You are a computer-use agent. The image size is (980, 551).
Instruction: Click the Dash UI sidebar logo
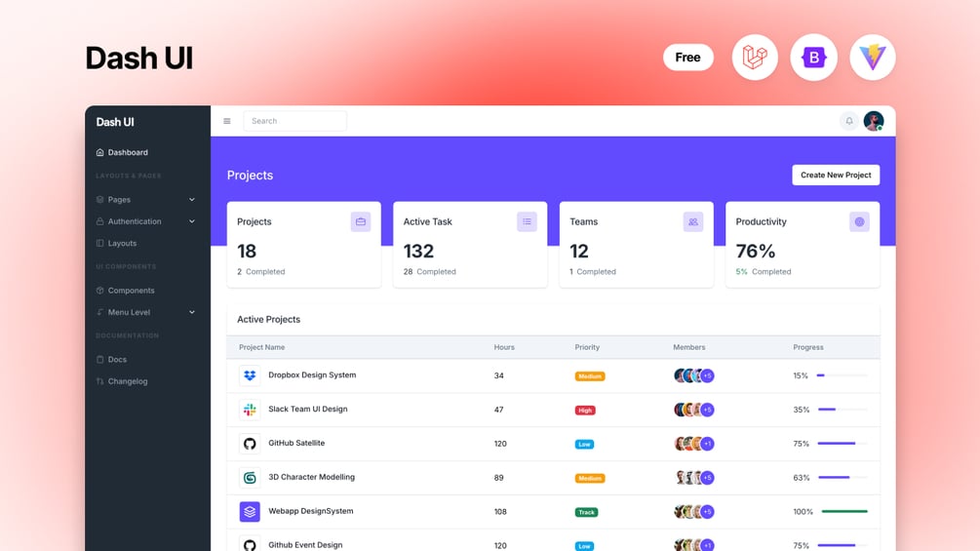point(115,123)
